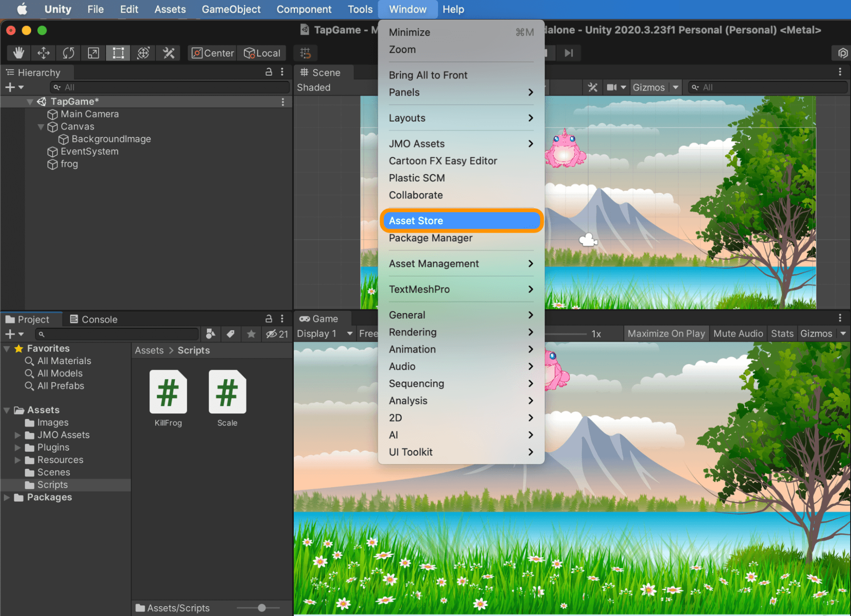Viewport: 851px width, 616px height.
Task: Select the Rect Transform tool
Action: 117,53
